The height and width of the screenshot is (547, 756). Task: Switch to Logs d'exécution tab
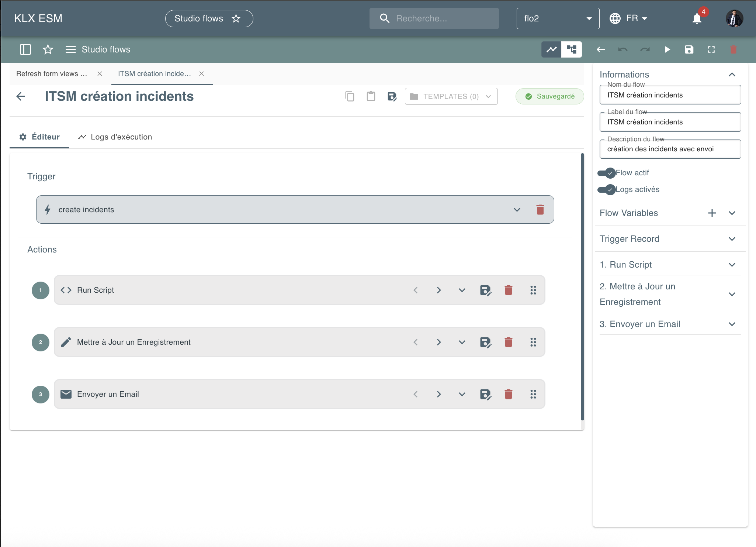coord(115,137)
